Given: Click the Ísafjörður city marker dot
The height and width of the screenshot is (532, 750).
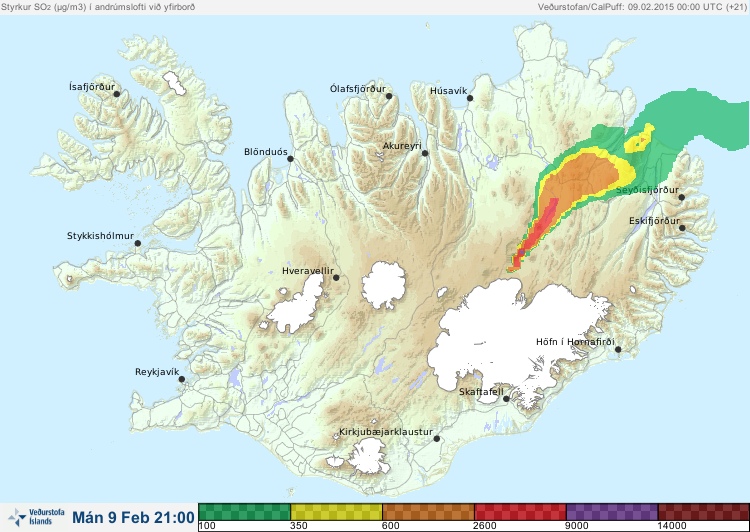Looking at the screenshot, I should (117, 94).
